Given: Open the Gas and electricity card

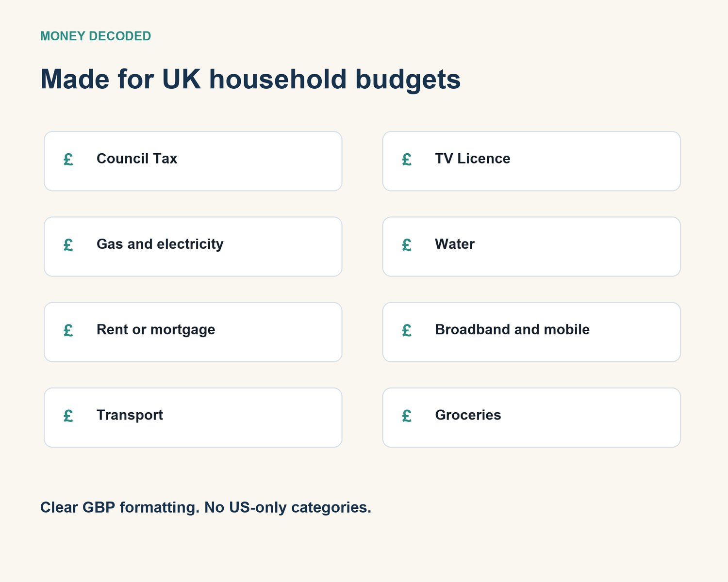Looking at the screenshot, I should 193,246.
